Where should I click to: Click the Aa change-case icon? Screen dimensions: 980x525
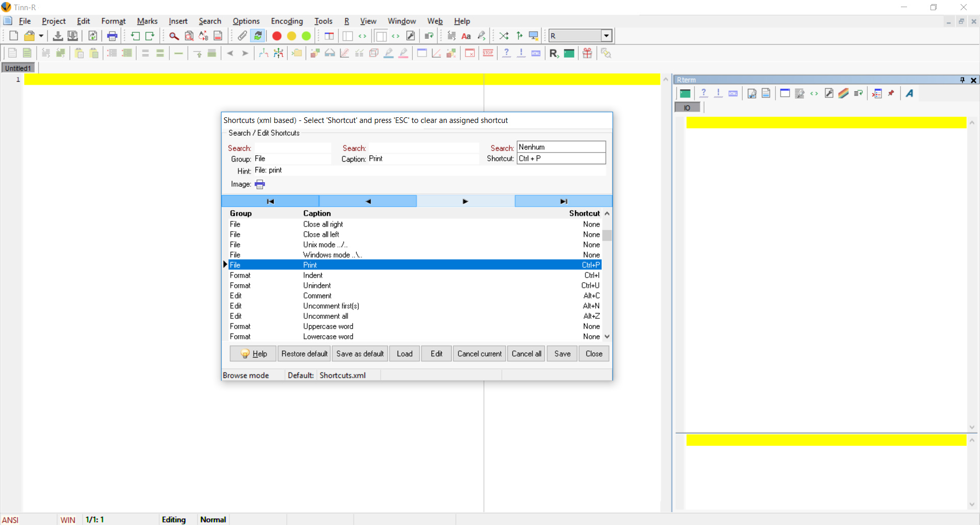466,36
